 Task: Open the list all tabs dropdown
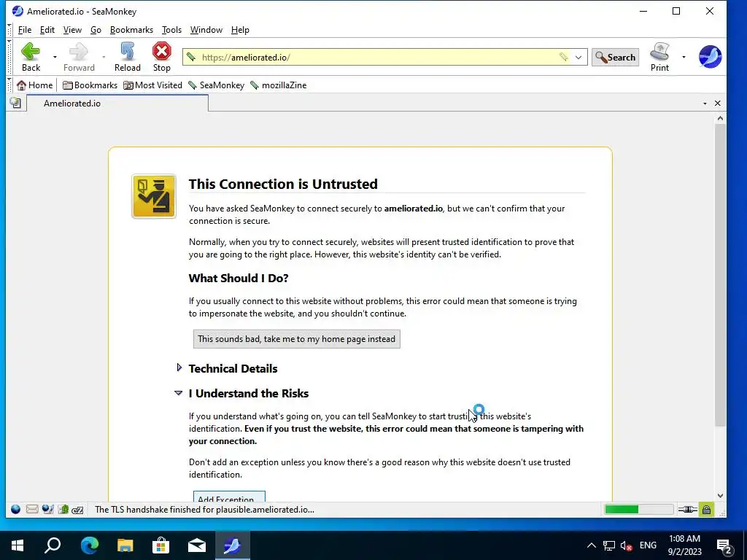[x=705, y=104]
